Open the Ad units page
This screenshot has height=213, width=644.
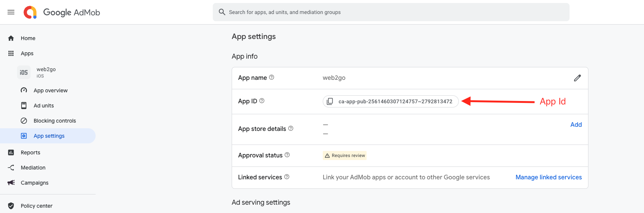click(x=43, y=106)
